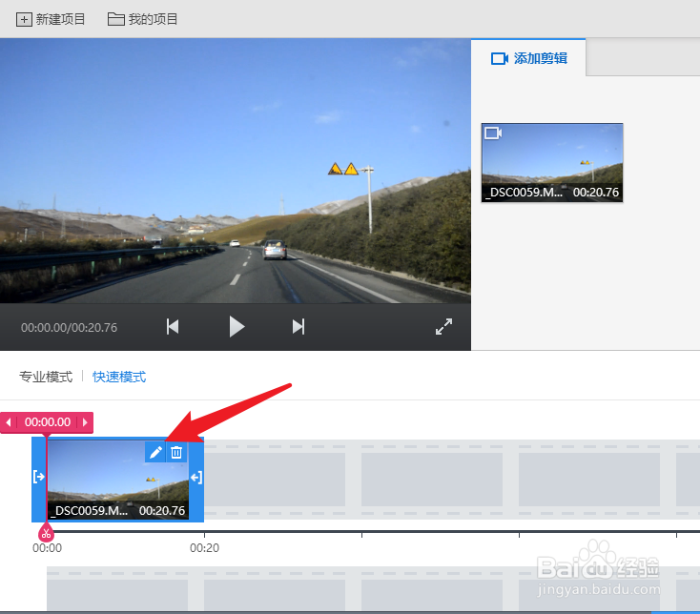Switch to 快速模式 quick mode
This screenshot has width=700, height=614.
[119, 377]
